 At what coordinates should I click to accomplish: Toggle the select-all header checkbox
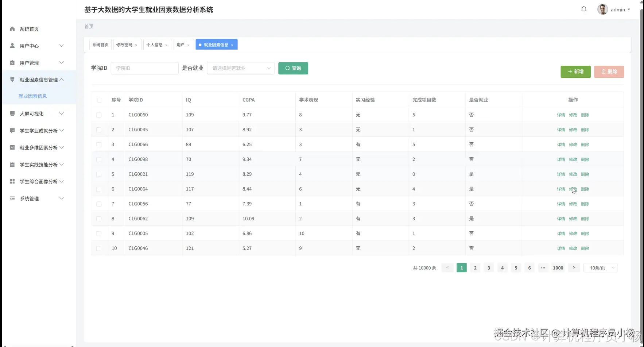click(x=100, y=100)
